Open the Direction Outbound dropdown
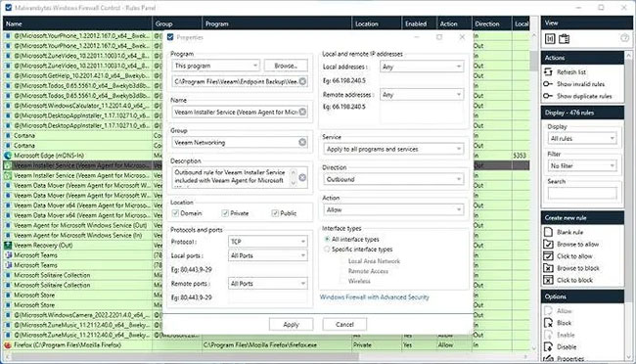 click(393, 179)
